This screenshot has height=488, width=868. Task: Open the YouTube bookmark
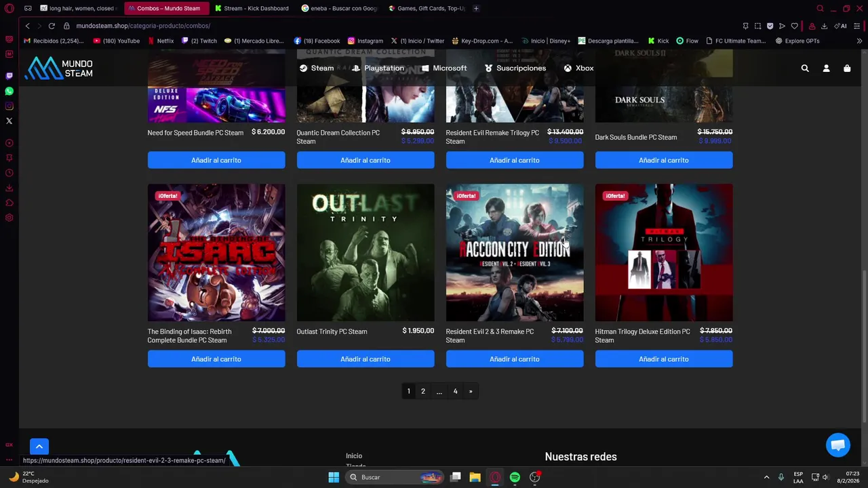pos(117,41)
